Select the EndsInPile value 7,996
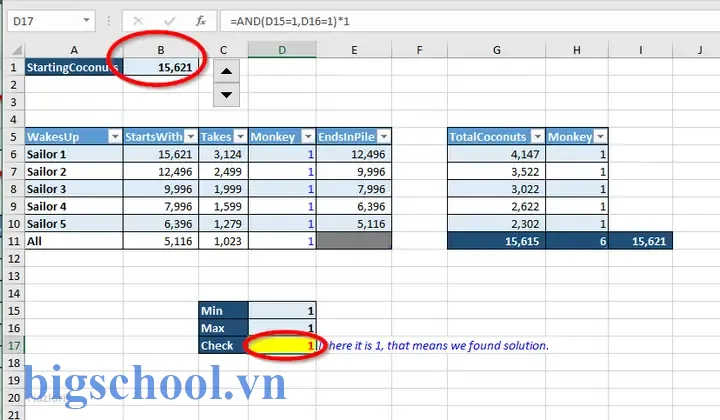Image resolution: width=720 pixels, height=420 pixels. pyautogui.click(x=354, y=189)
